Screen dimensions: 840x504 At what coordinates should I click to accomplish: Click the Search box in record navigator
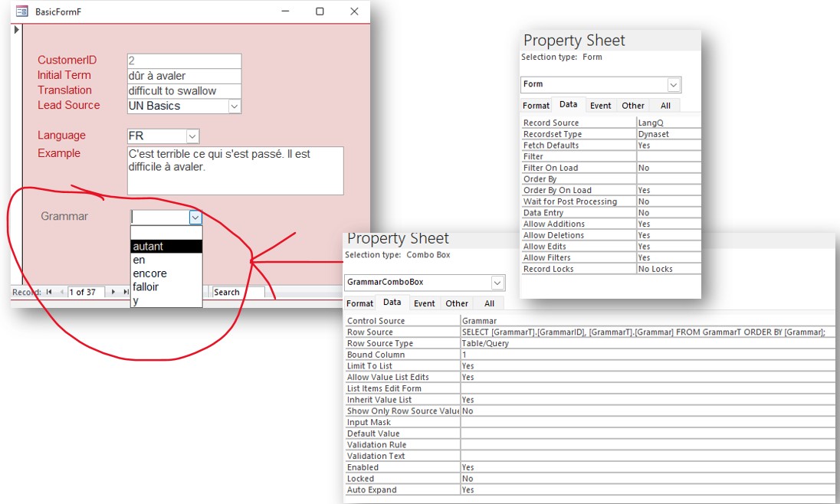click(x=238, y=292)
